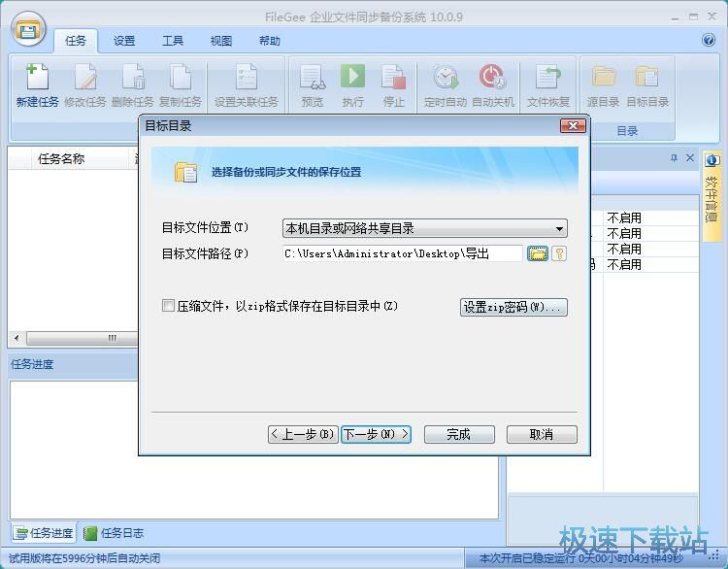Click the Auto Shutdown (自动关机) icon
Viewport: 728px width, 569px height.
pos(492,77)
